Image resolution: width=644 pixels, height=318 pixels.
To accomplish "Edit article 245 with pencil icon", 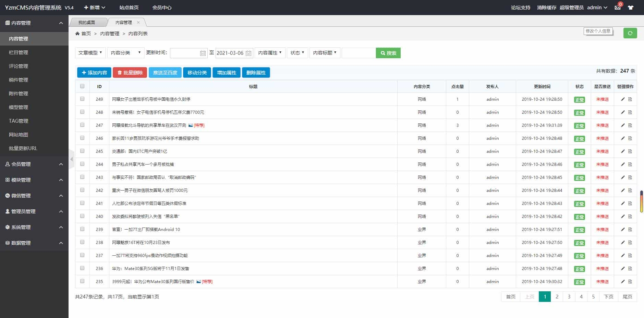I will 623,151.
